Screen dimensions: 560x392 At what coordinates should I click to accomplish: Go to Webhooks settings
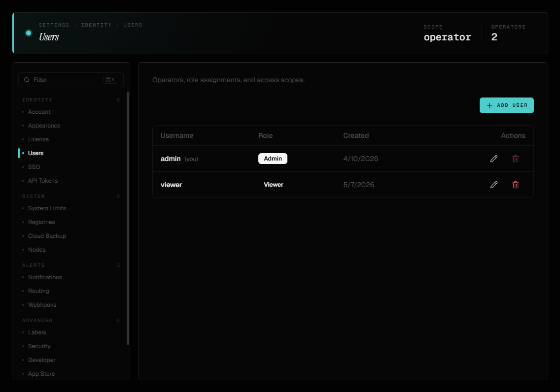click(x=42, y=305)
